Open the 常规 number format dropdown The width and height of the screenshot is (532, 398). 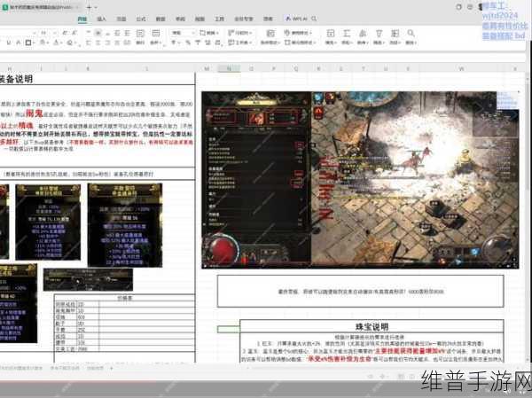pos(184,33)
